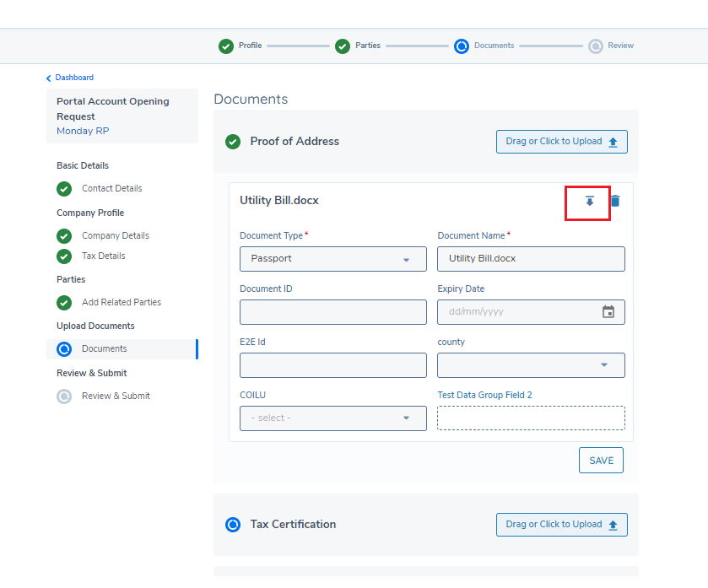This screenshot has height=588, width=708.
Task: Download the Utility Bill.docx document
Action: [590, 202]
